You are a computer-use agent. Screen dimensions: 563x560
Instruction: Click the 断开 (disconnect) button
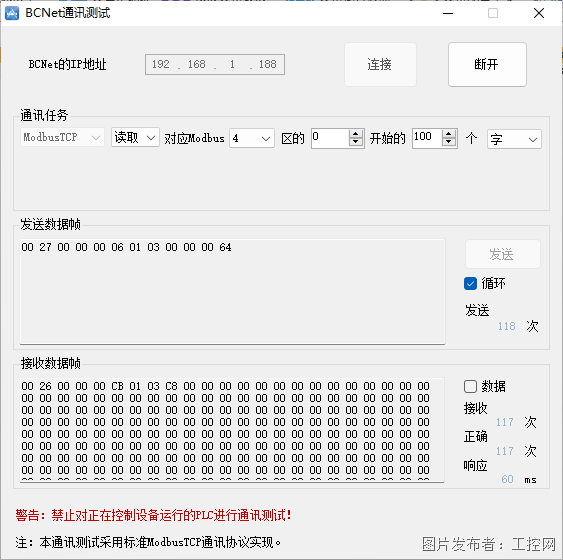[x=487, y=65]
